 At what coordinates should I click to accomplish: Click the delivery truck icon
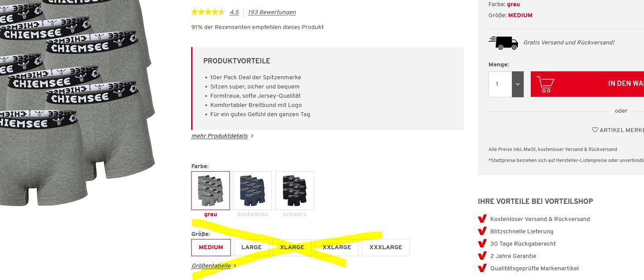tap(503, 43)
